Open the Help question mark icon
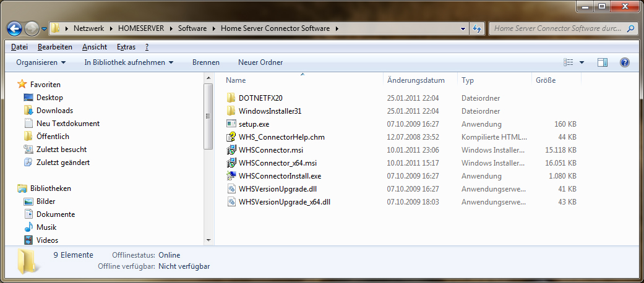Screen dimensions: 644x283 [624, 62]
